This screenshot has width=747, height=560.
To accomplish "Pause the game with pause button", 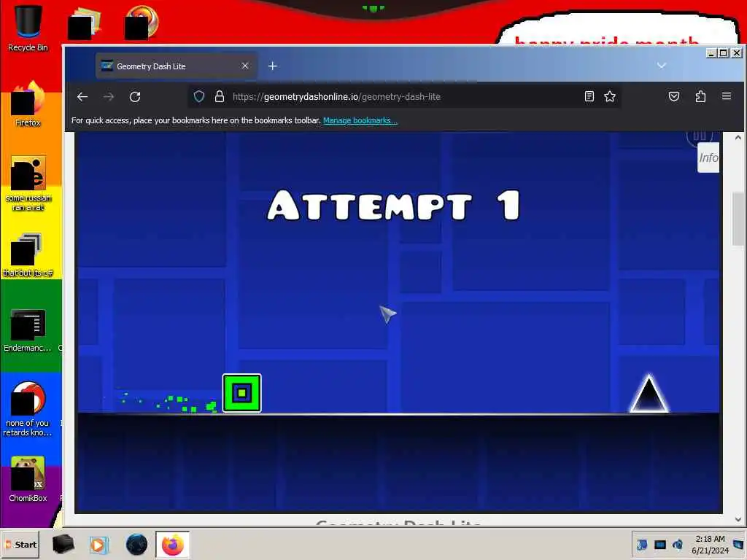I will point(700,136).
